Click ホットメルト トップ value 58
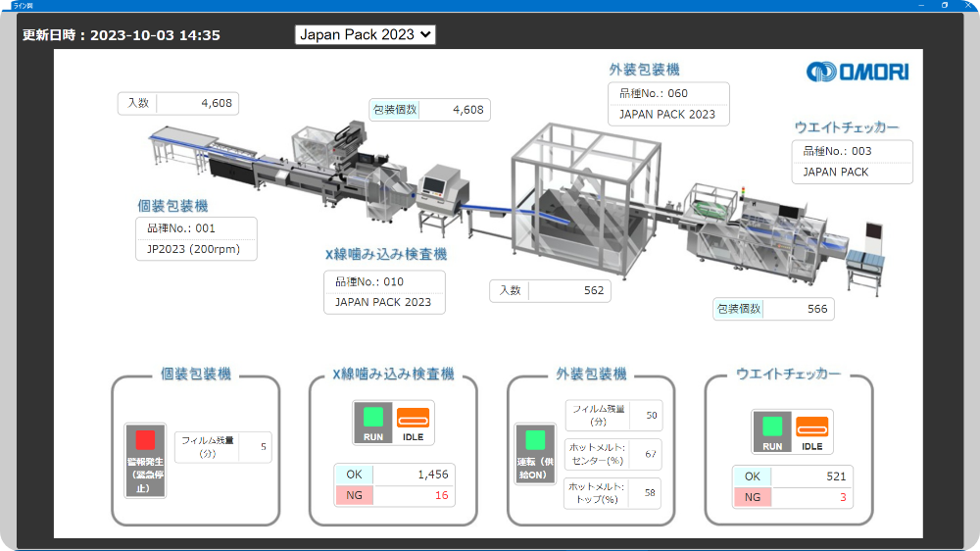The height and width of the screenshot is (551, 980). pos(650,493)
